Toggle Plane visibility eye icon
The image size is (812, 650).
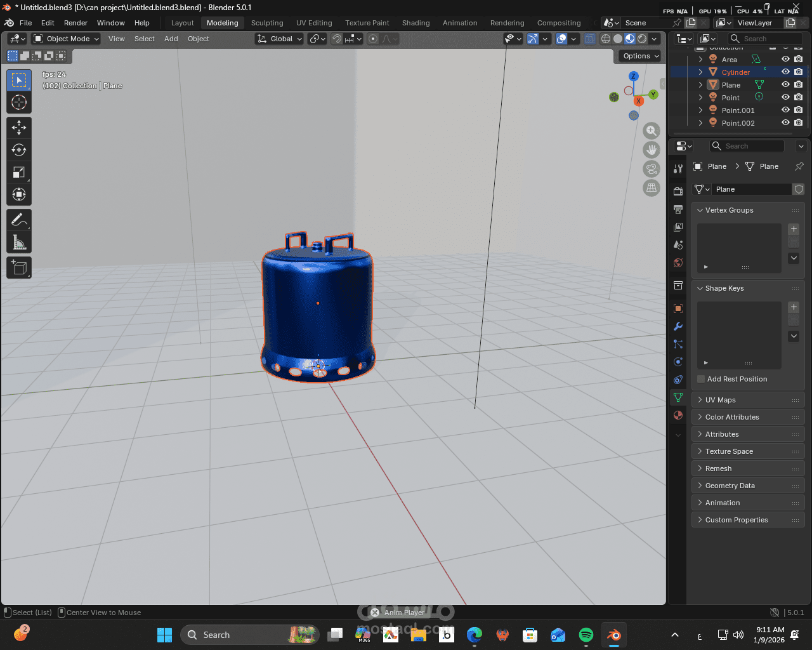point(785,84)
